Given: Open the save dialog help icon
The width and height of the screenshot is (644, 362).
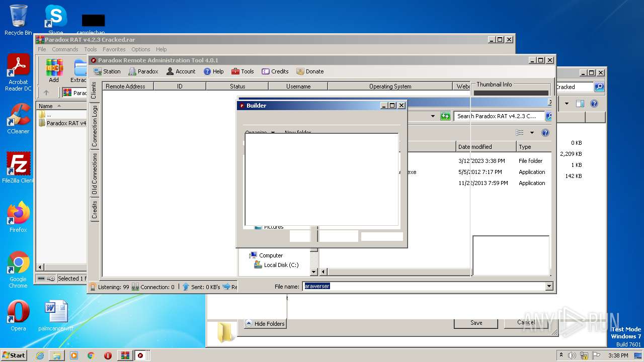Looking at the screenshot, I should tap(545, 133).
